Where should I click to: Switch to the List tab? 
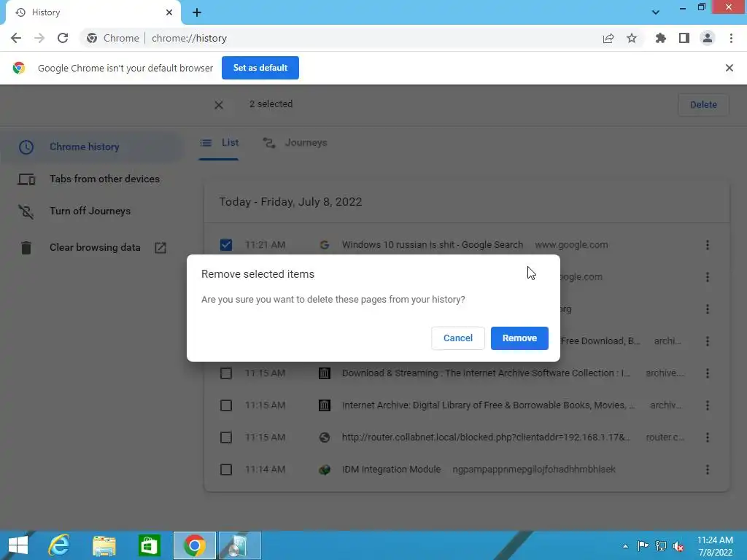tap(219, 143)
